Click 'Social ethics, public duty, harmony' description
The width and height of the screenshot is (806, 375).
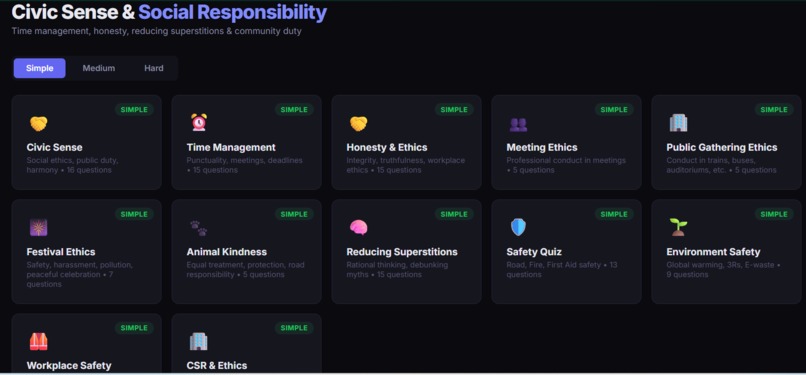pyautogui.click(x=72, y=165)
